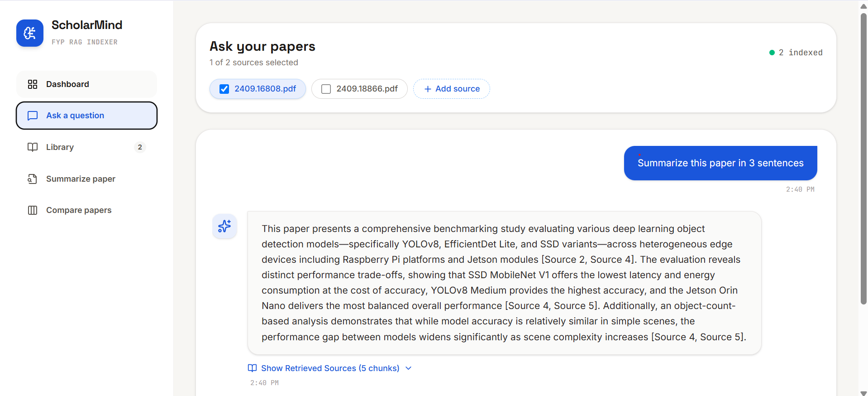Uncheck the 2409.16808.pdf source checkbox

pos(224,89)
